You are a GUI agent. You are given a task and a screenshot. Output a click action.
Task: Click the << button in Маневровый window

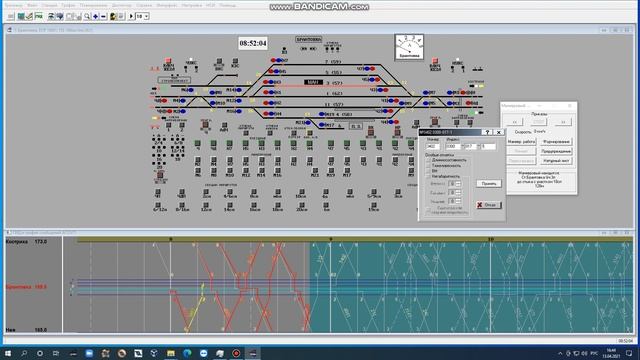point(515,122)
